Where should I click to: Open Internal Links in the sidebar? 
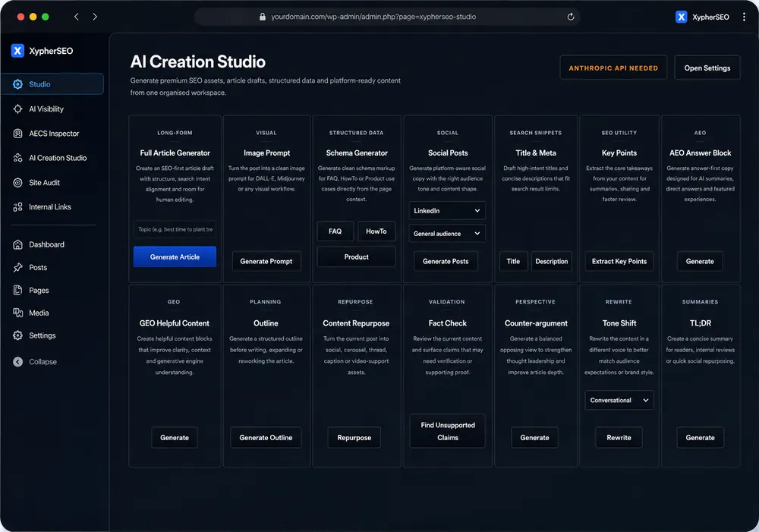point(50,207)
